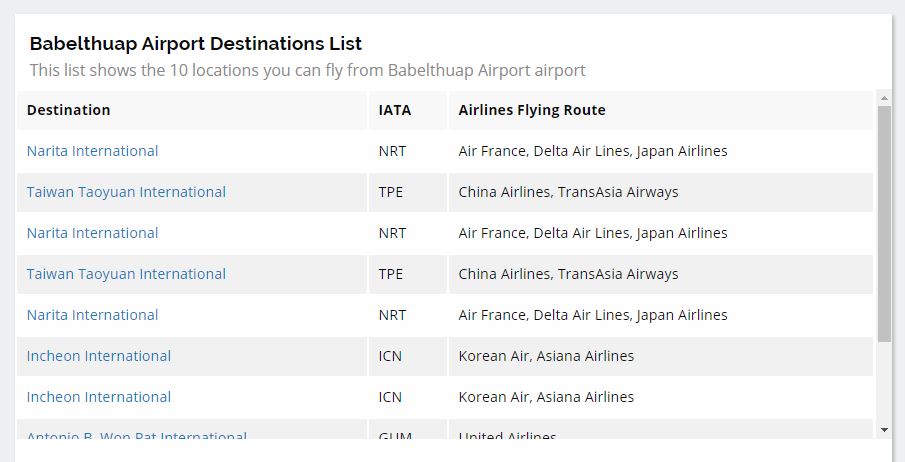Open the lower Taiwan Taoyuan International link
This screenshot has height=462, width=905.
(x=126, y=274)
